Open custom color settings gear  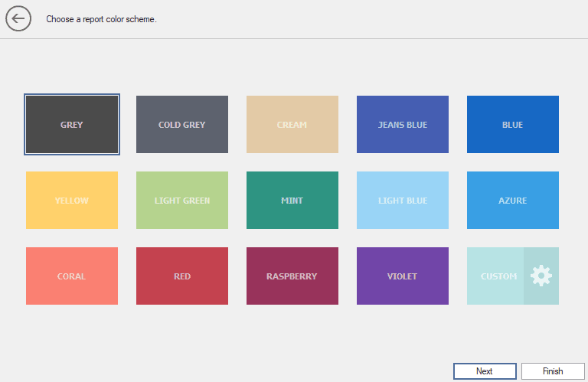click(541, 276)
